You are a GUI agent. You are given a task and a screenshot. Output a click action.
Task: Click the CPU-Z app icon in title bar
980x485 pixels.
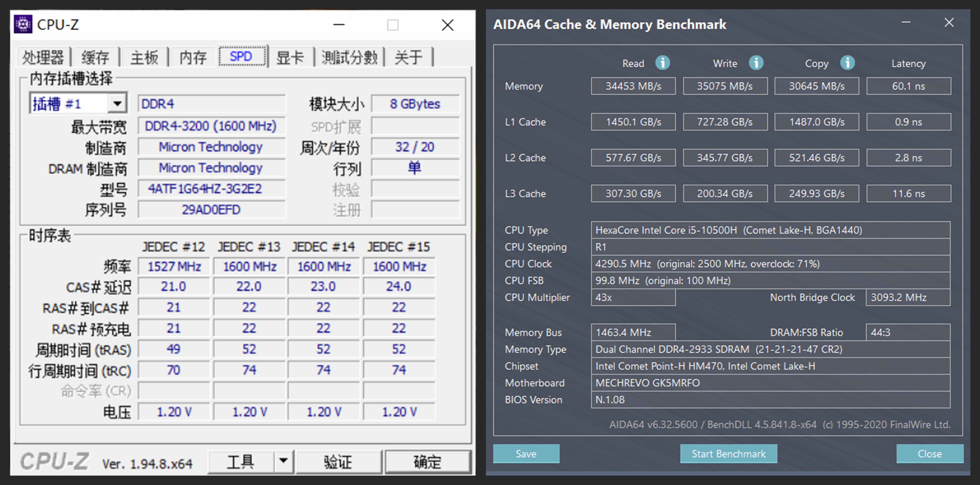pyautogui.click(x=23, y=25)
